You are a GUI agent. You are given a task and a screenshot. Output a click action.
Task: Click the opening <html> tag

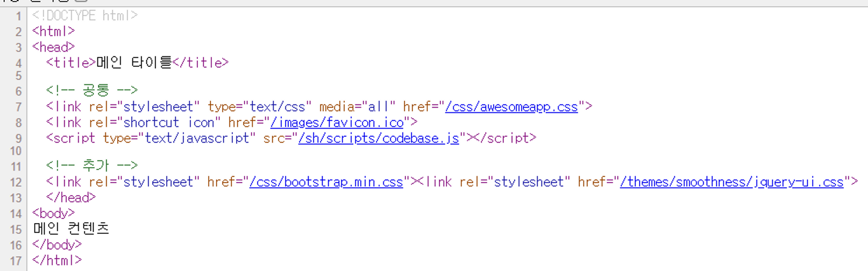(53, 31)
